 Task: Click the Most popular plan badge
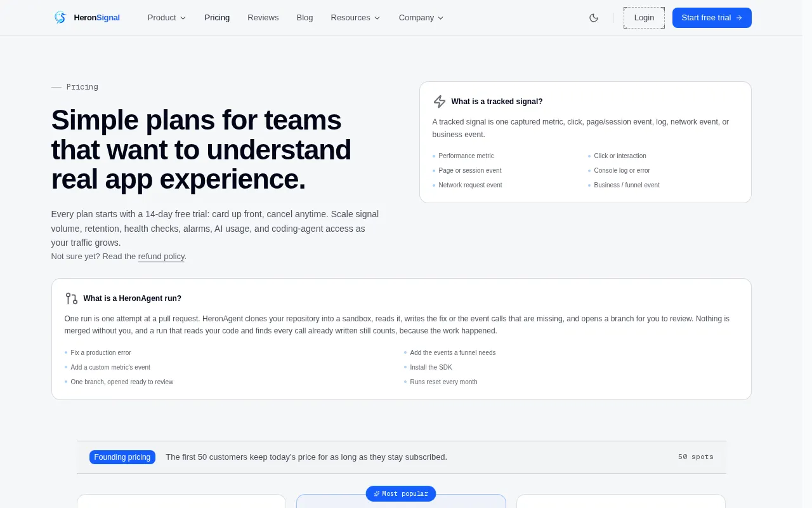[x=401, y=493]
